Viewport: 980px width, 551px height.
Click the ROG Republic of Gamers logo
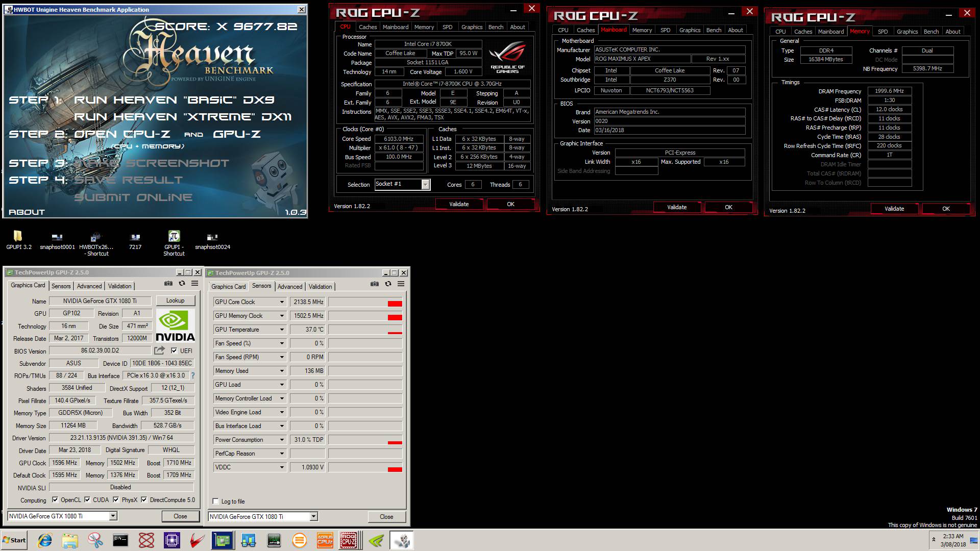point(507,58)
